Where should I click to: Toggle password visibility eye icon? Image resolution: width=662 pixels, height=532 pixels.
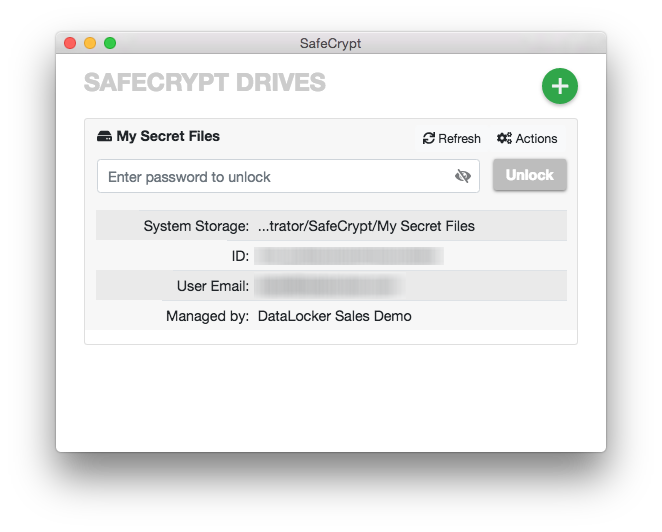(x=463, y=176)
